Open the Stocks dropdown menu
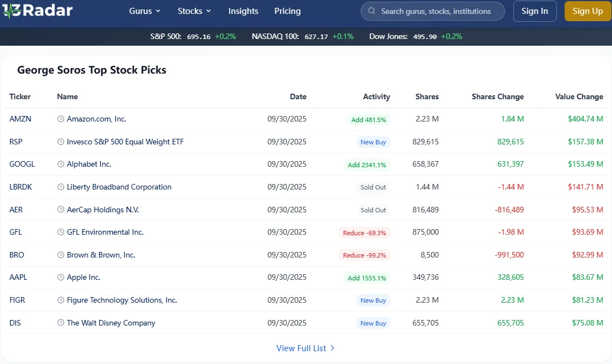This screenshot has height=364, width=612. (x=194, y=11)
